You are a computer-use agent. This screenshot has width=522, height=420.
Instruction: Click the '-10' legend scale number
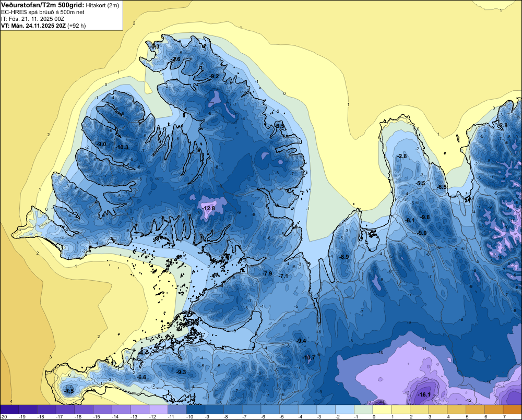pos(190,417)
